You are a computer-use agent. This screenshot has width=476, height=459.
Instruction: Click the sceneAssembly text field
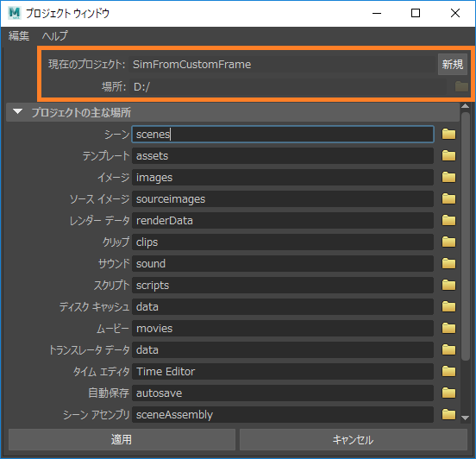tap(283, 415)
